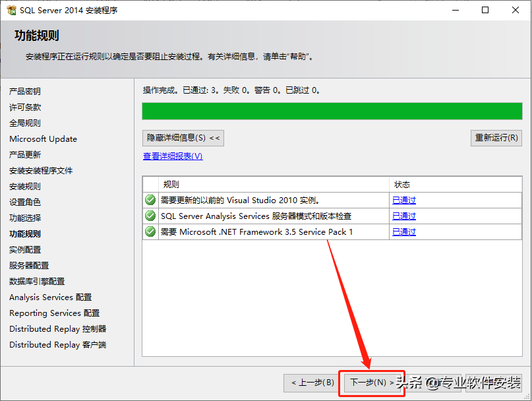This screenshot has height=401, width=532.
Task: Click the 操作完成 summary status text
Action: click(x=231, y=90)
